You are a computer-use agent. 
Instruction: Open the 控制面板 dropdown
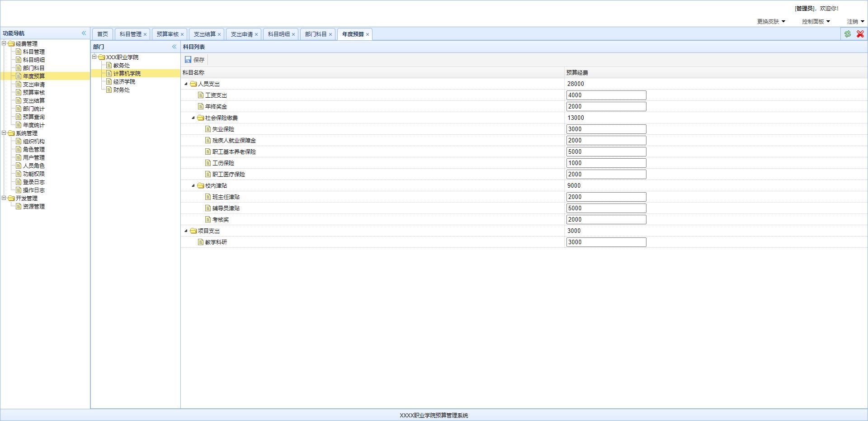816,21
